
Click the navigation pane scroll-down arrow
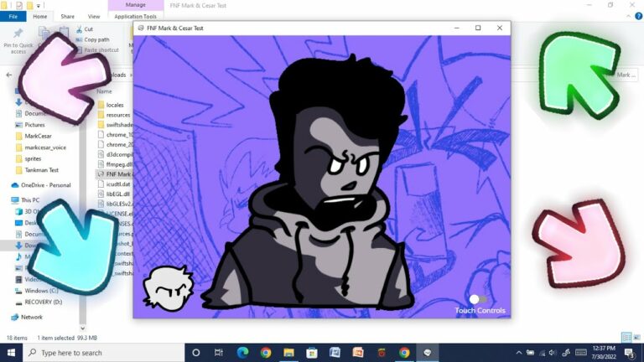point(82,328)
